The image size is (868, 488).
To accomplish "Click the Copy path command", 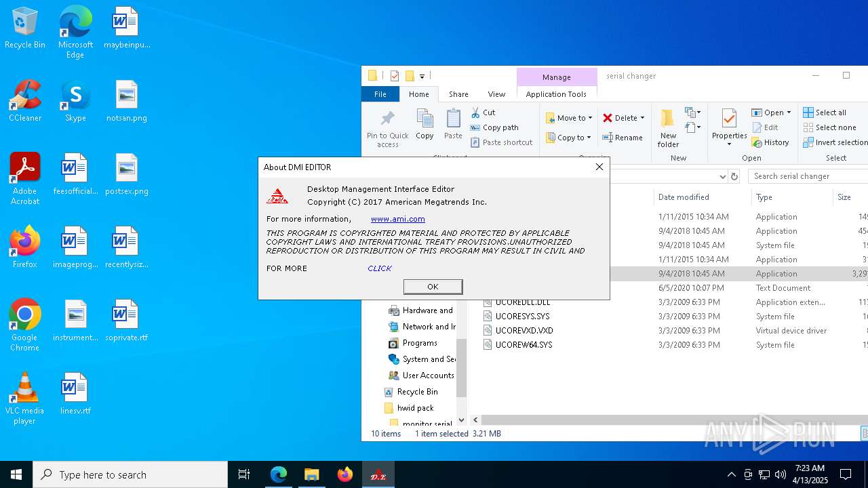I will click(494, 127).
